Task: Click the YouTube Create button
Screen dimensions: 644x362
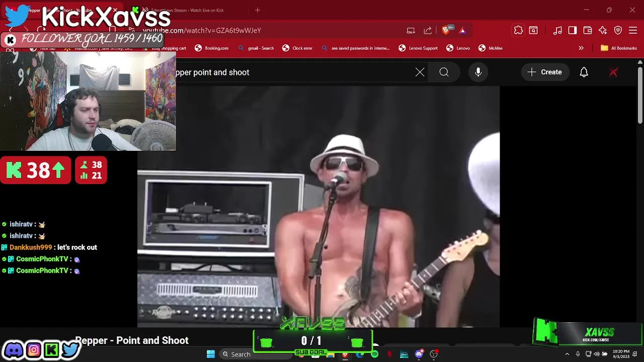Action: point(545,72)
